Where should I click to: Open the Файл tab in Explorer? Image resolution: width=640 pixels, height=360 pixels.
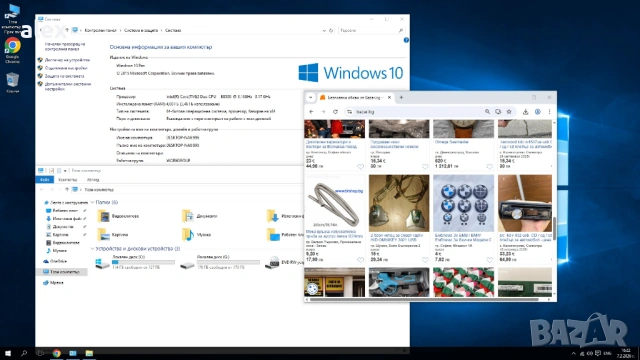(44, 180)
